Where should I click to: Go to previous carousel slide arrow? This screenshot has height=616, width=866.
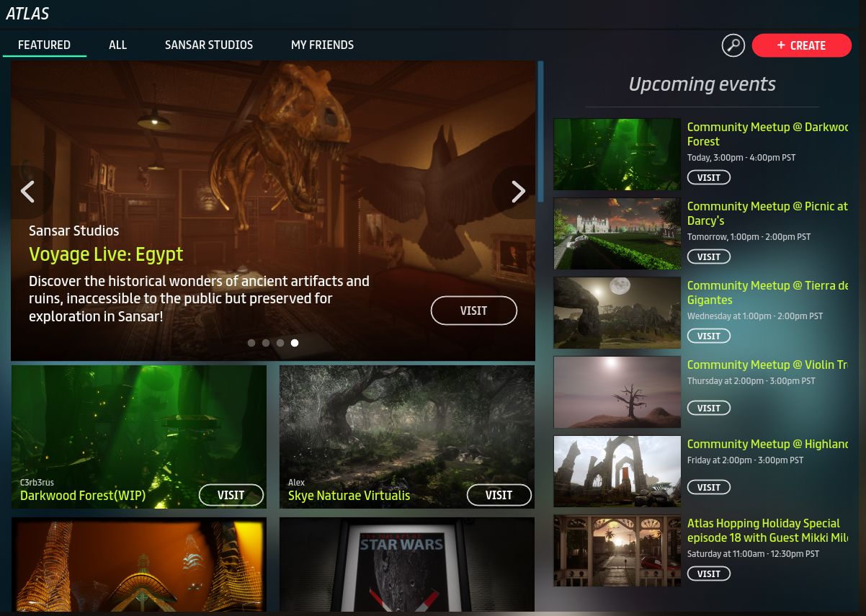[x=28, y=192]
